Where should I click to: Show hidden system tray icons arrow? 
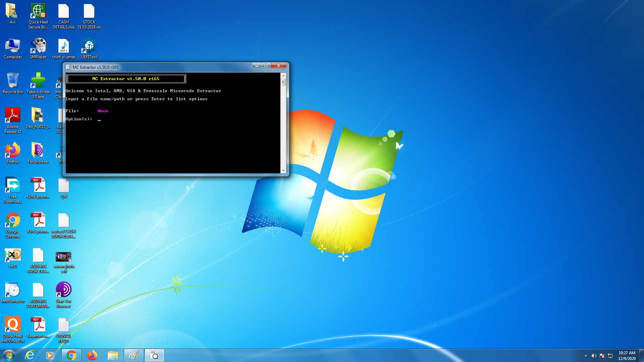click(586, 356)
